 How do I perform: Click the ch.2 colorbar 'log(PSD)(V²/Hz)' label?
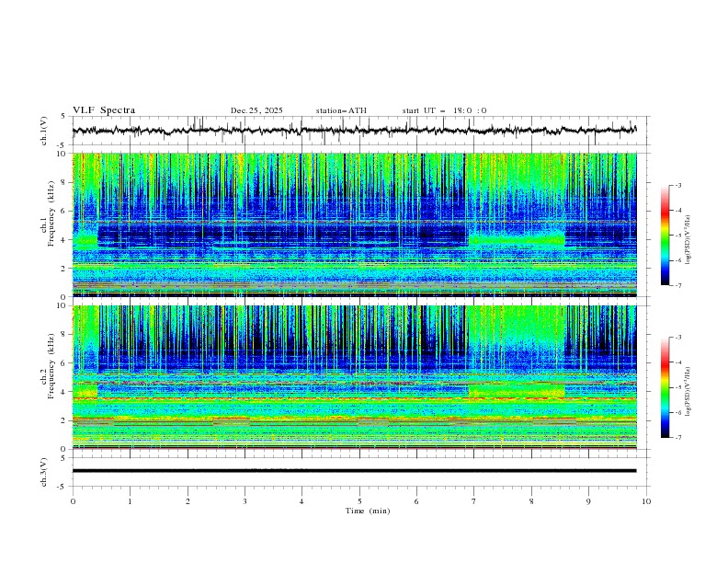point(688,391)
